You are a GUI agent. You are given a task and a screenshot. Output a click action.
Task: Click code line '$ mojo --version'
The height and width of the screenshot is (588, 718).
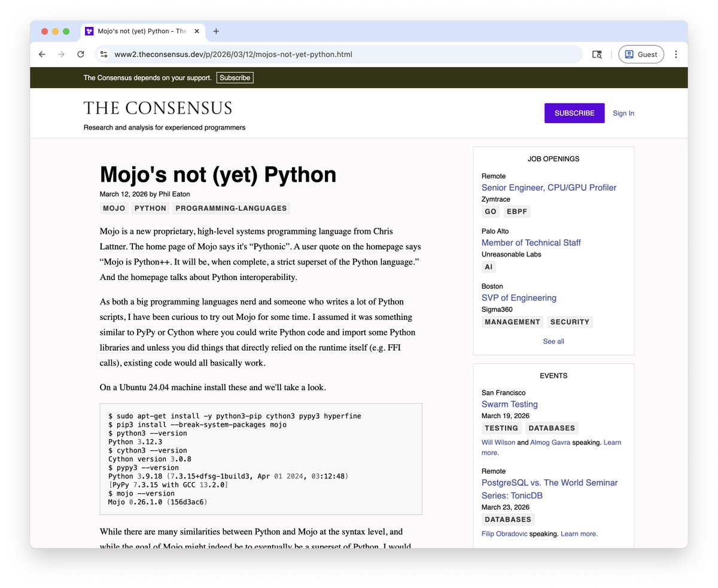pyautogui.click(x=141, y=493)
